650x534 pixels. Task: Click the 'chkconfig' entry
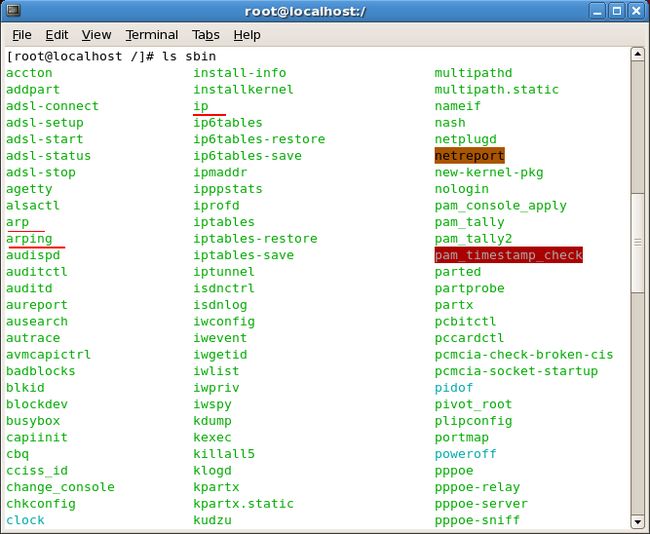pos(41,504)
